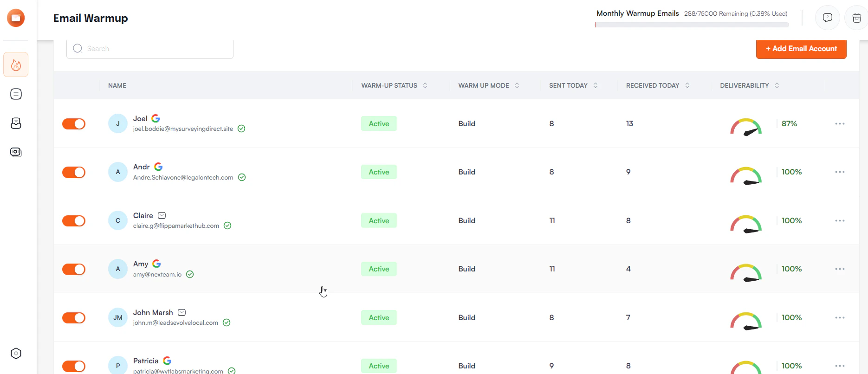Turn off Claire's warmup toggle
The width and height of the screenshot is (868, 374).
[x=74, y=221]
